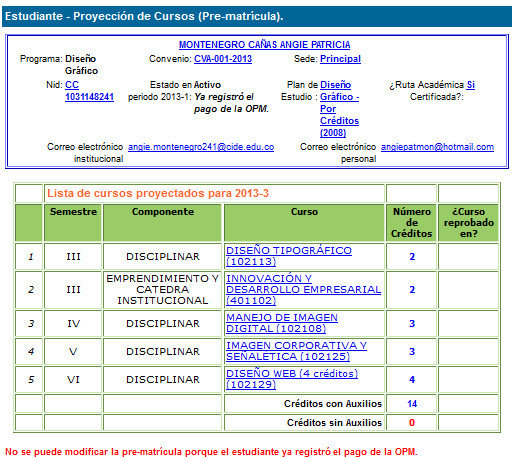Click the Curso column header
The width and height of the screenshot is (513, 457).
point(304,212)
